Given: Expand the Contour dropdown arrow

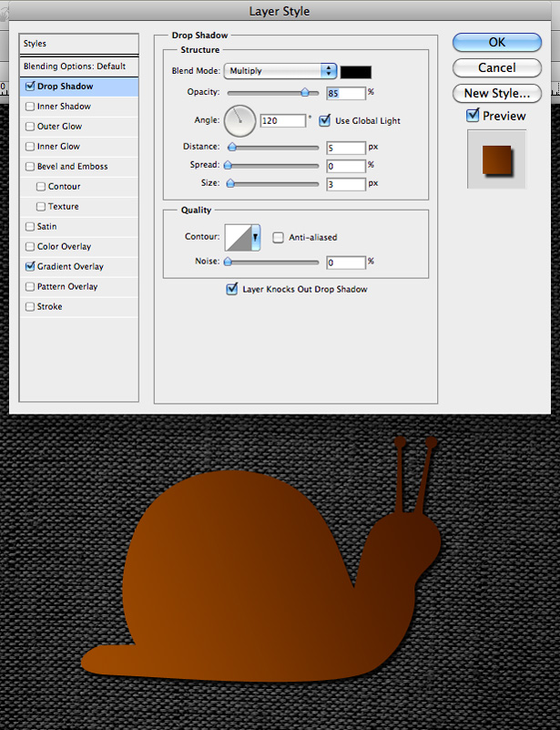Looking at the screenshot, I should tap(256, 238).
